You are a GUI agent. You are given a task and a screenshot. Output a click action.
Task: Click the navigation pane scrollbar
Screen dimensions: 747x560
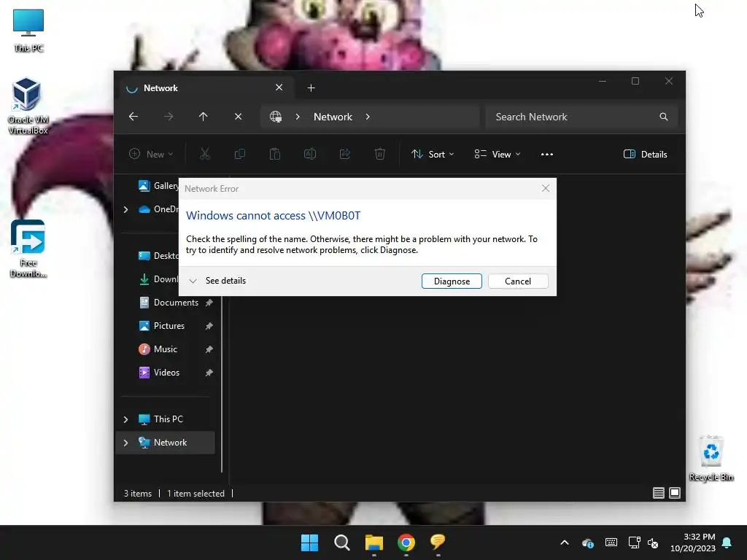222,384
